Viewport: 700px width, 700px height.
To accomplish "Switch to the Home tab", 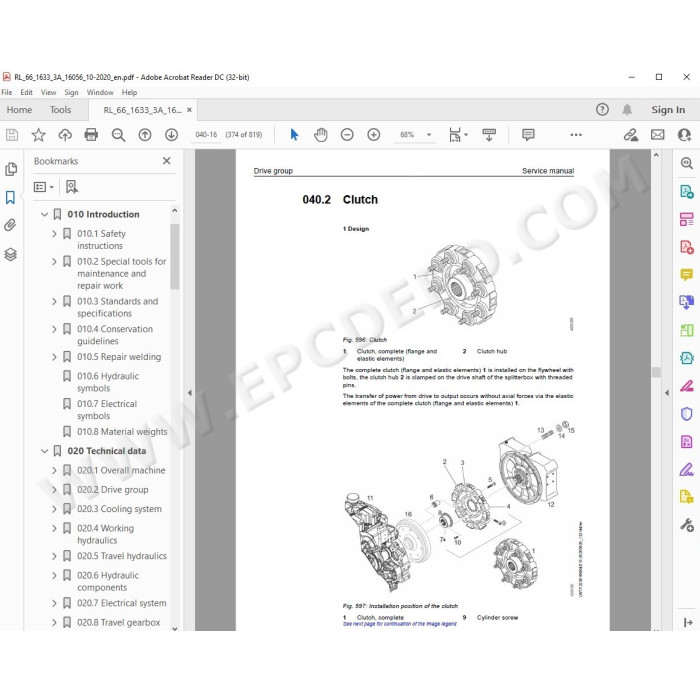I will pyautogui.click(x=19, y=110).
